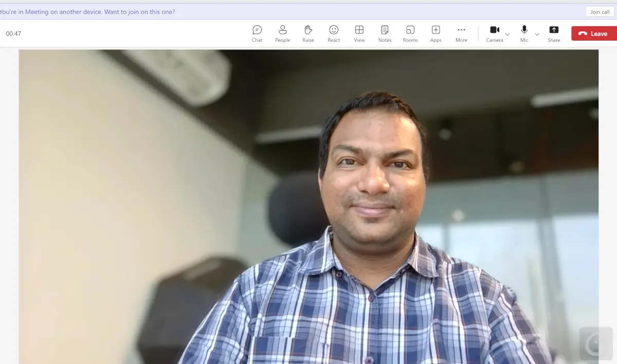
Task: Share your screen content
Action: point(554,33)
